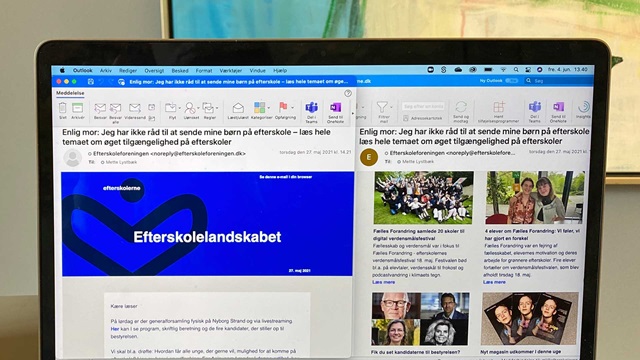The image size is (640, 360).
Task: Open Adressekartotek address book in main window
Action: click(x=422, y=118)
